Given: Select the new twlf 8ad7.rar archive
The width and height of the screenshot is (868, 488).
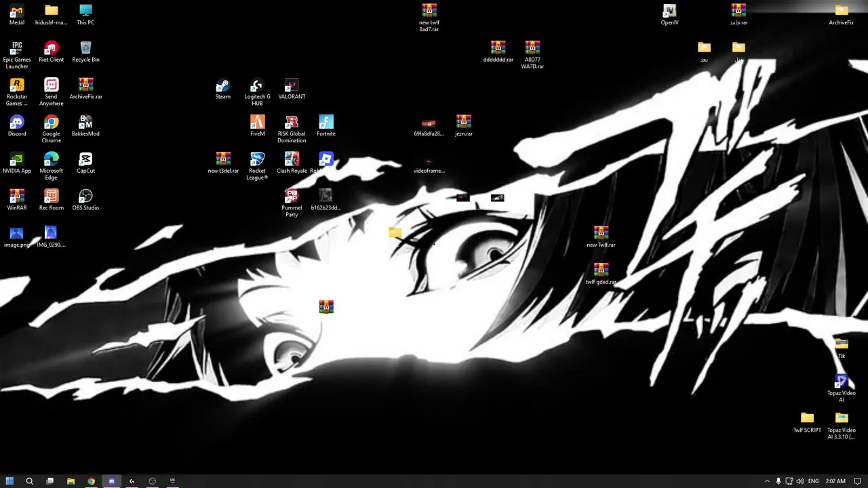Looking at the screenshot, I should click(429, 18).
